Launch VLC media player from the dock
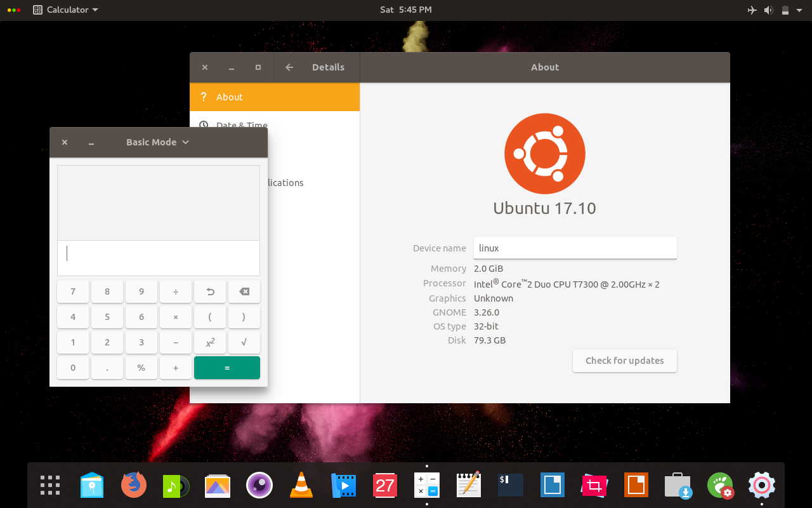Viewport: 812px width, 508px height. point(301,485)
